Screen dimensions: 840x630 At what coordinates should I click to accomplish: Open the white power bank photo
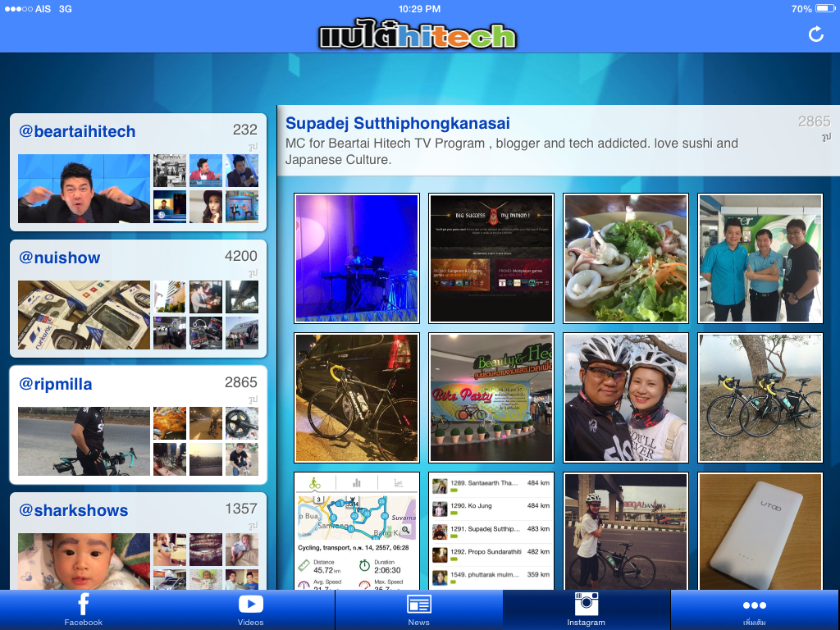[x=760, y=531]
